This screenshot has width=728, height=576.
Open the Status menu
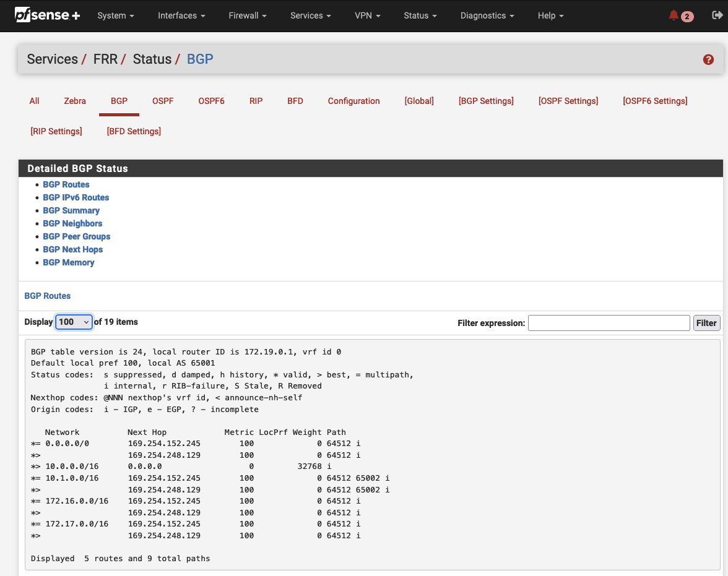coord(420,15)
